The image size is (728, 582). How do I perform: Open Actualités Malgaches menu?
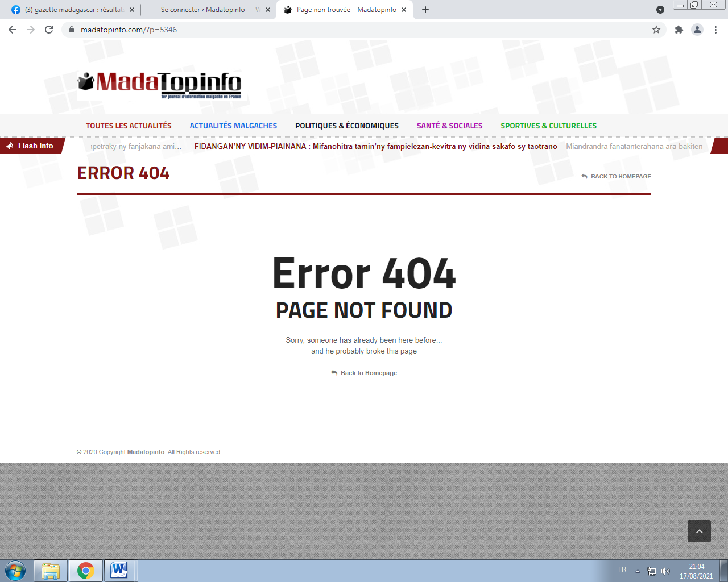(x=233, y=126)
